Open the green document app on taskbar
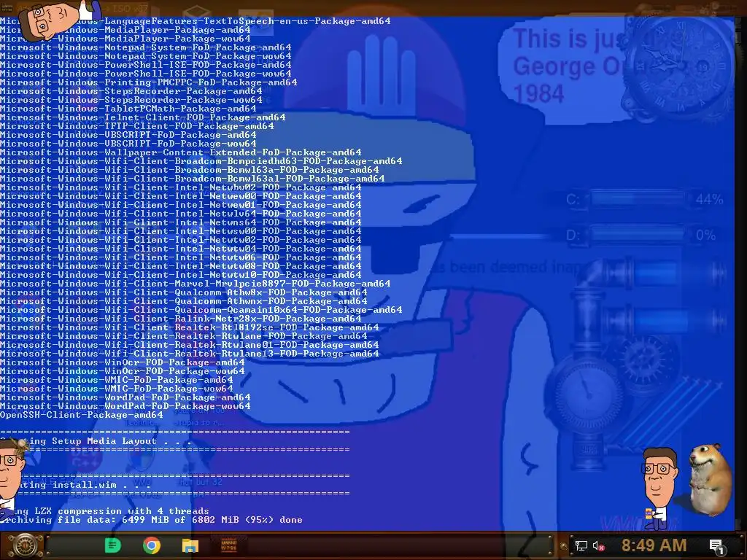 (x=112, y=545)
